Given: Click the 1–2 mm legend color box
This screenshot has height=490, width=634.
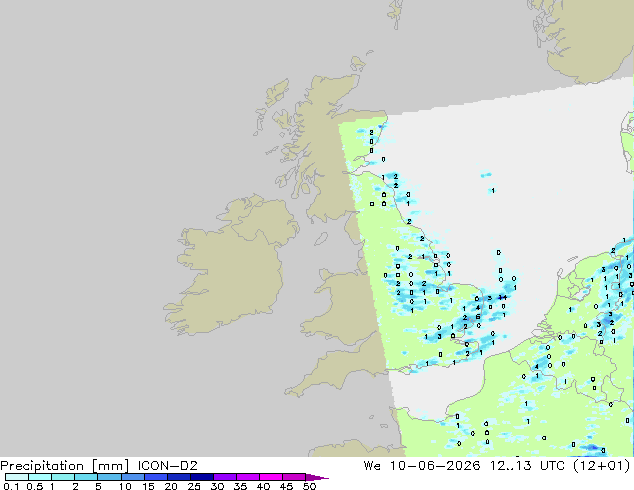Looking at the screenshot, I should click(63, 477).
